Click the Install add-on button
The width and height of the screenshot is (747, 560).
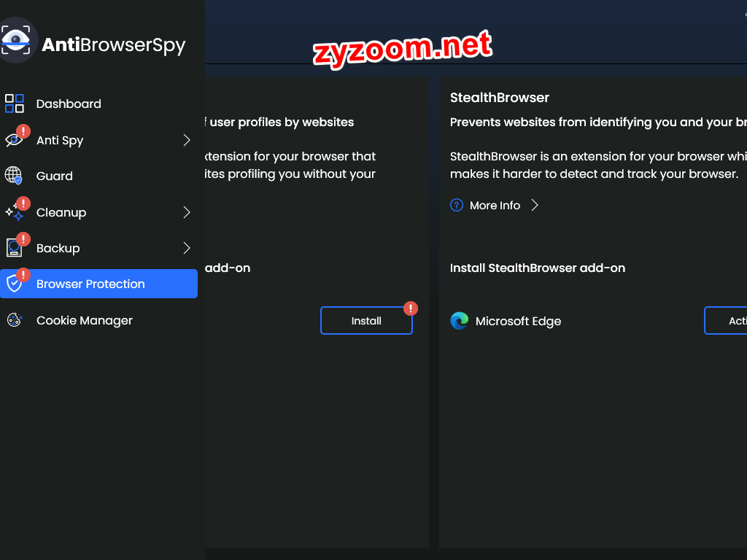point(366,321)
